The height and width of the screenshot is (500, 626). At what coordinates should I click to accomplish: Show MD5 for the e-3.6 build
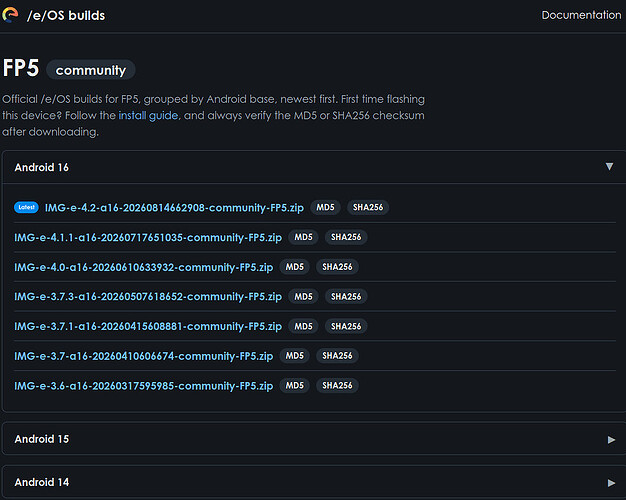point(295,385)
